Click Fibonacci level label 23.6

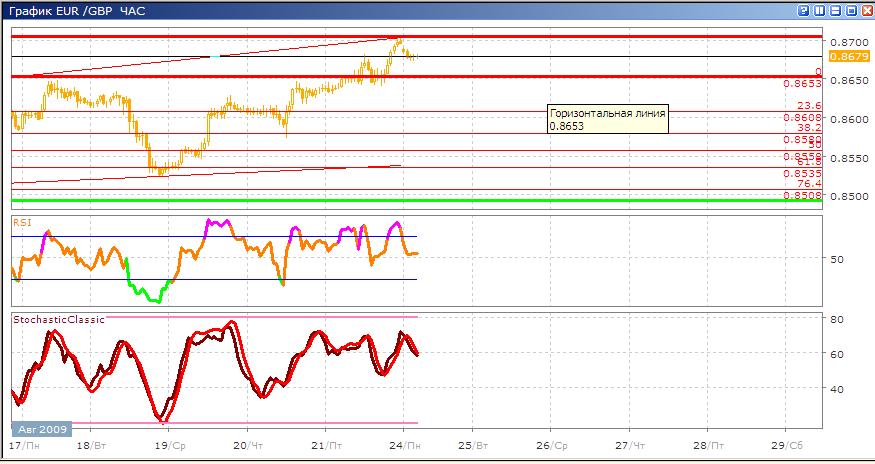[809, 106]
